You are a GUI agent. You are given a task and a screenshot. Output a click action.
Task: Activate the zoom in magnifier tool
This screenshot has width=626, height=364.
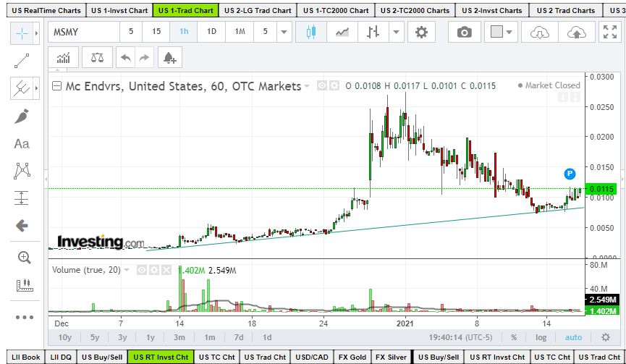click(24, 258)
